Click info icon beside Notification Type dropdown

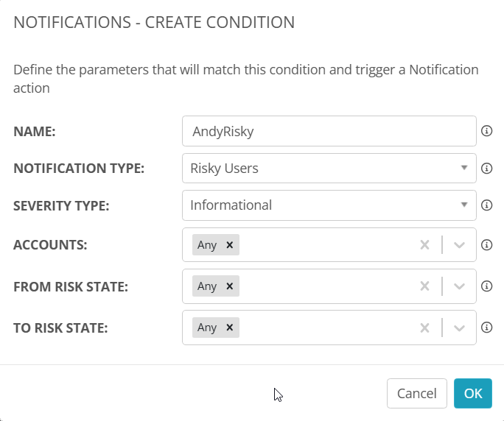click(x=486, y=169)
